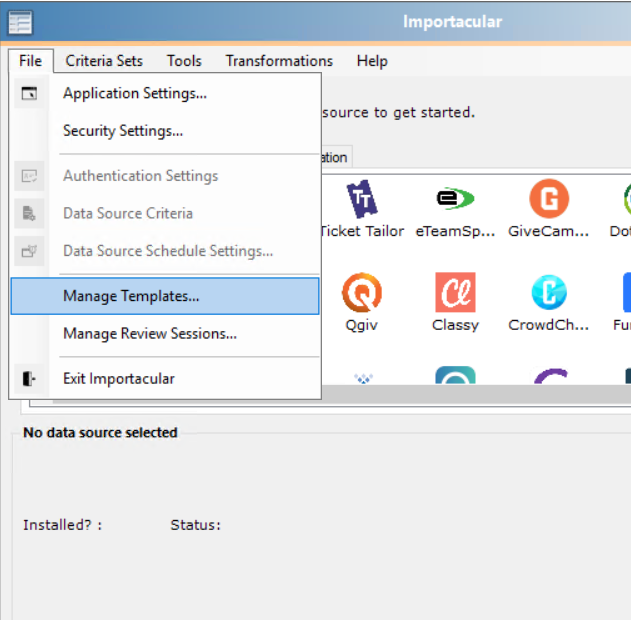Click the Classy label
Screen dimensions: 631x620
455,325
